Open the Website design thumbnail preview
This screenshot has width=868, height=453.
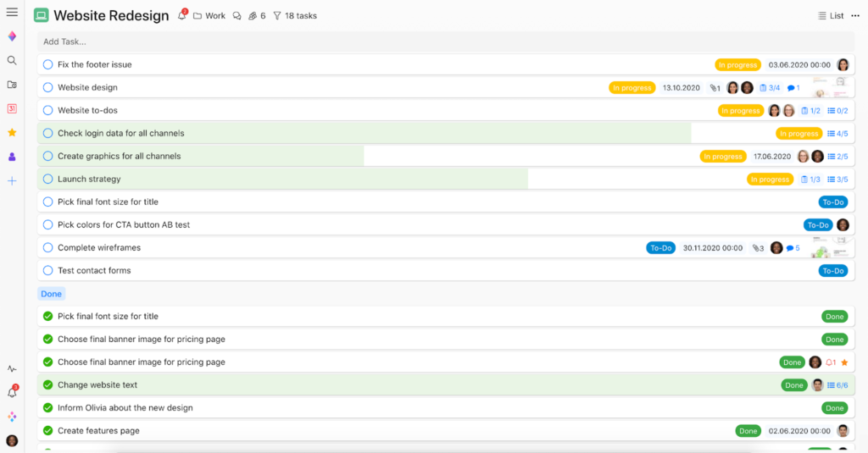click(x=831, y=87)
